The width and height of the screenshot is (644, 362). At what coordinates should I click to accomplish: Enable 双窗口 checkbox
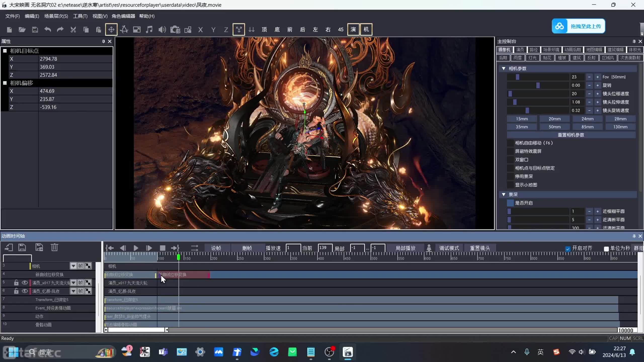click(510, 160)
